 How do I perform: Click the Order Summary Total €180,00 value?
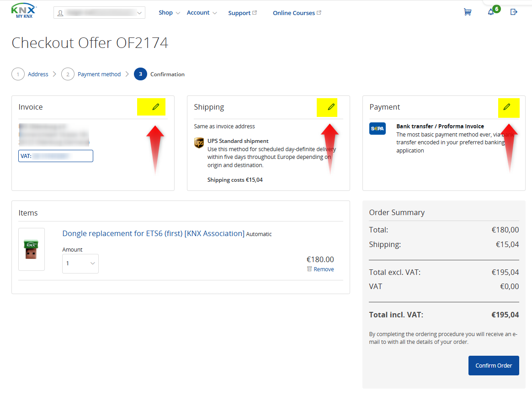pyautogui.click(x=505, y=230)
